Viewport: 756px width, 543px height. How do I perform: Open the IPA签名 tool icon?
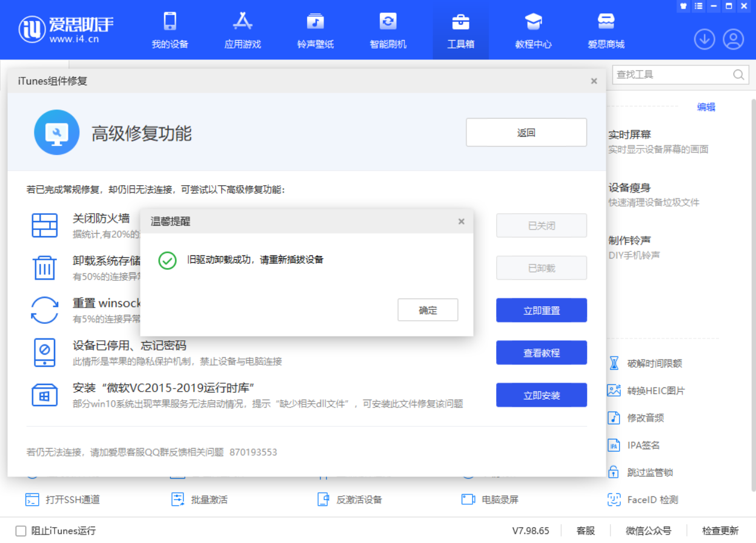click(615, 445)
